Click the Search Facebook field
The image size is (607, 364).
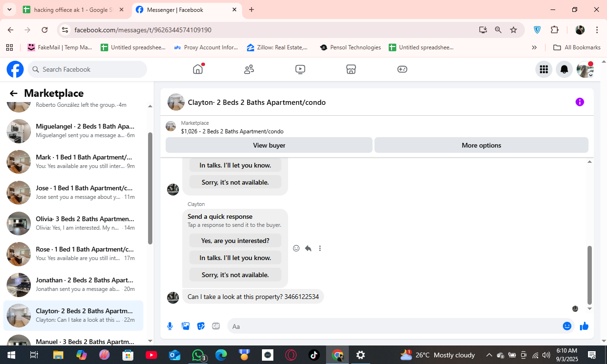pos(87,69)
